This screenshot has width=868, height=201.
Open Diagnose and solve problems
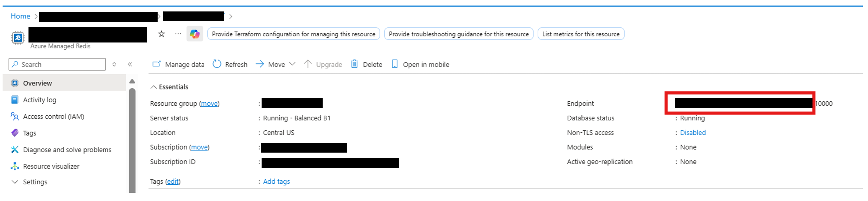(67, 150)
